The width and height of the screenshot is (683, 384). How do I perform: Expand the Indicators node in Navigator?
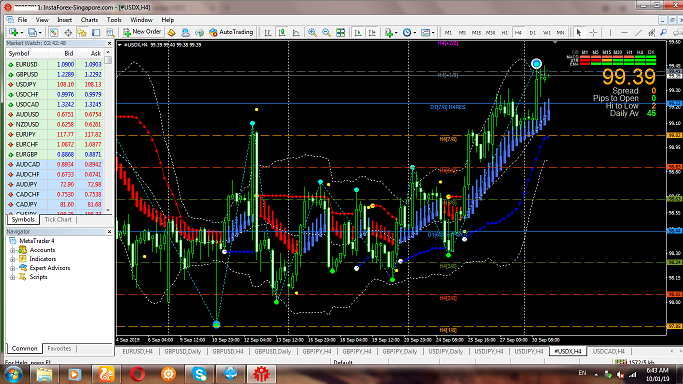point(13,259)
